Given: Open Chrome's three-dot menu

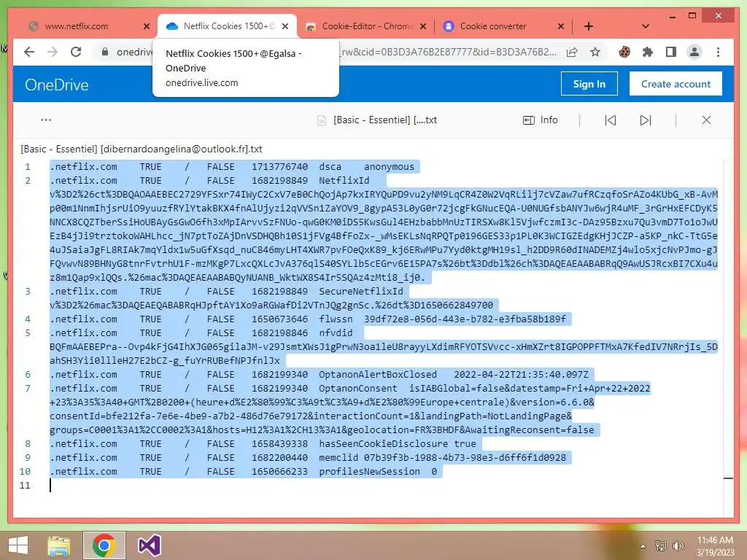Looking at the screenshot, I should (718, 52).
